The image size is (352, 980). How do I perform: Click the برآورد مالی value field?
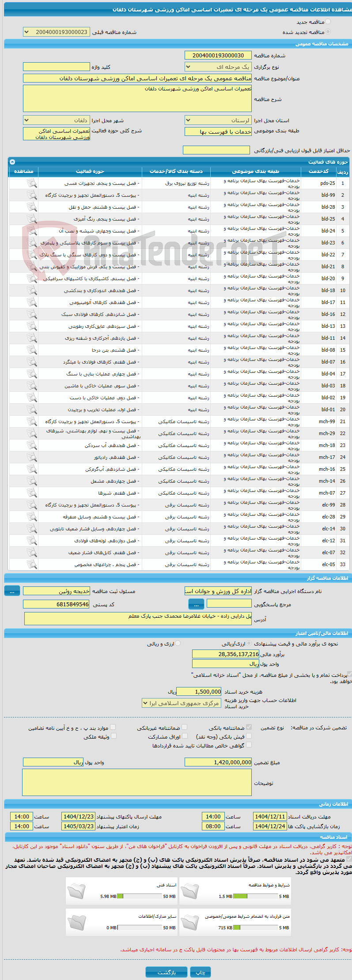[226, 654]
